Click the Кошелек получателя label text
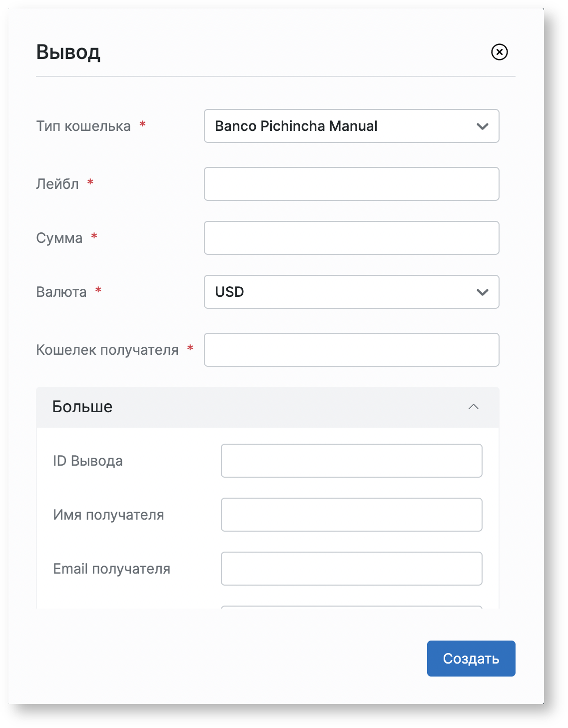Viewport: 568px width, 728px height. [x=107, y=350]
